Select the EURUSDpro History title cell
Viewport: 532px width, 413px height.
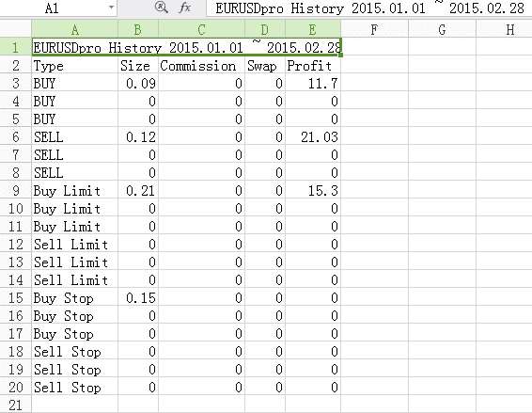tap(187, 47)
